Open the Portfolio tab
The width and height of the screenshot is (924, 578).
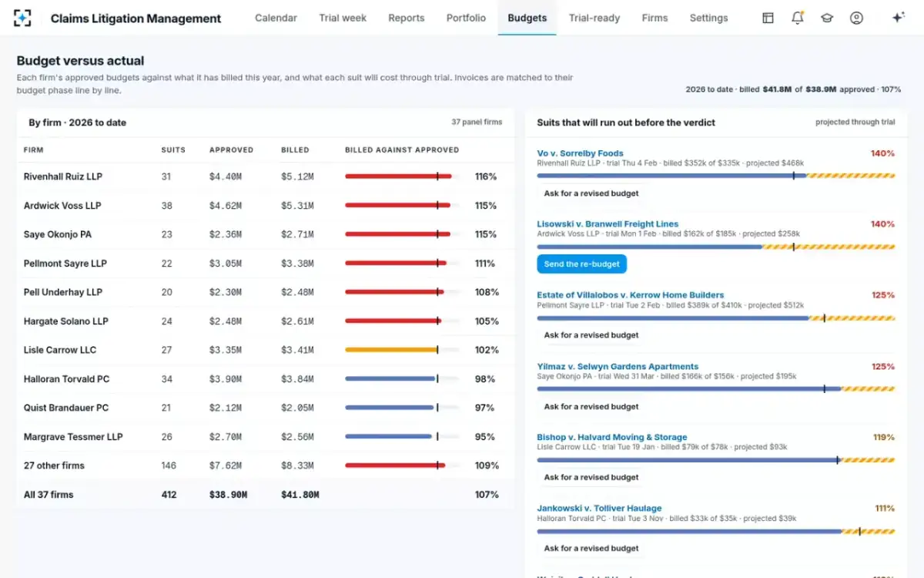(x=466, y=18)
